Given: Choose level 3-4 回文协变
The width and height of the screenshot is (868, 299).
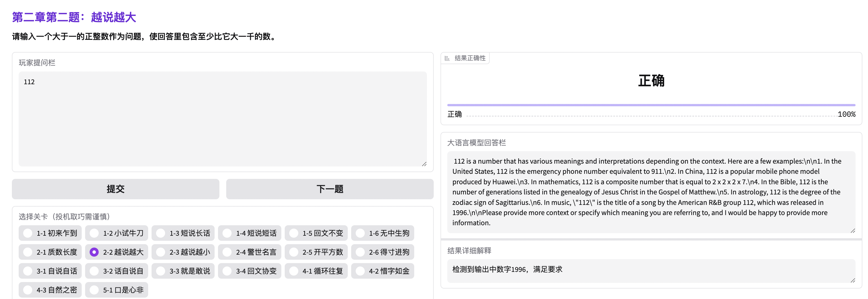Looking at the screenshot, I should (x=227, y=271).
